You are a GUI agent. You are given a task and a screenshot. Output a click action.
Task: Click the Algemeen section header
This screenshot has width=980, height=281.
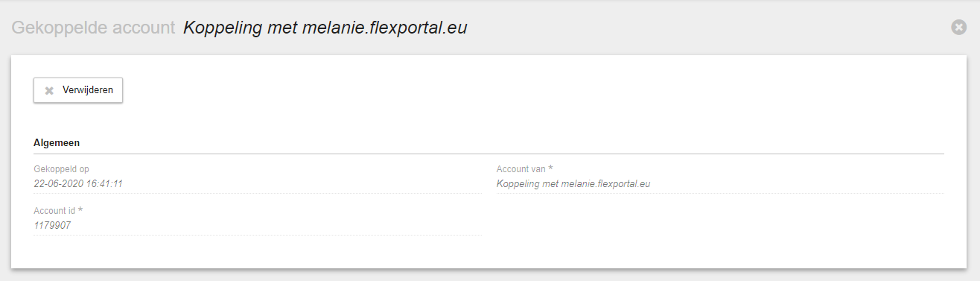[57, 142]
